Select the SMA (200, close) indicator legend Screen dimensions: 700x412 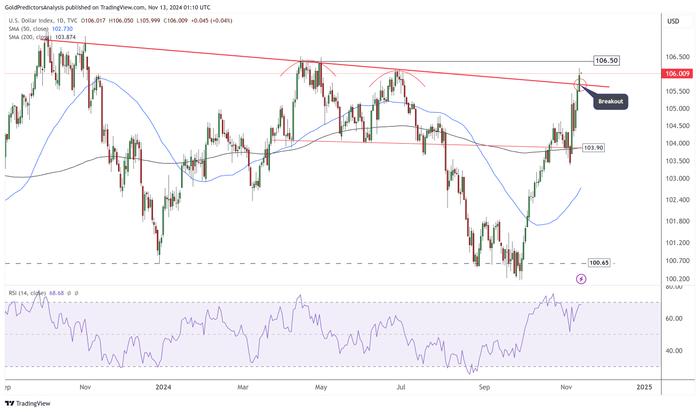(41, 37)
